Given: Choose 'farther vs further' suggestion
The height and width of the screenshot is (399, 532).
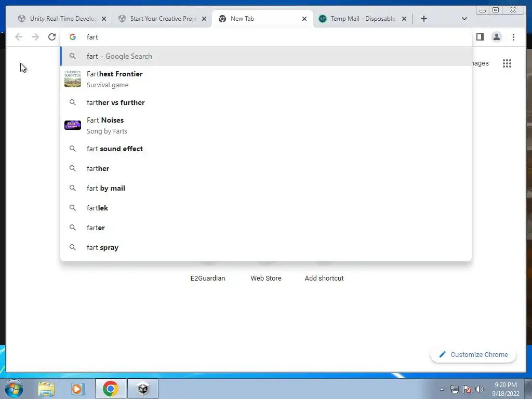Looking at the screenshot, I should (x=266, y=102).
